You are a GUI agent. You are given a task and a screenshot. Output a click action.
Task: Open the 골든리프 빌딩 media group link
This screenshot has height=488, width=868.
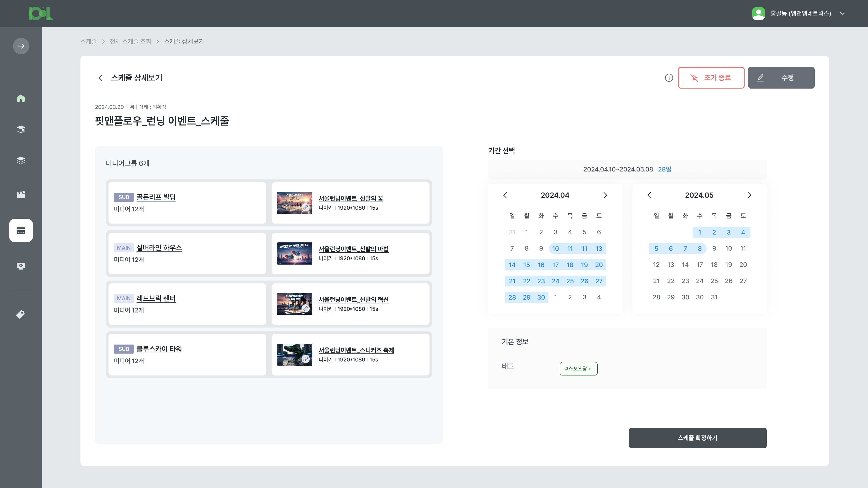[x=156, y=197]
